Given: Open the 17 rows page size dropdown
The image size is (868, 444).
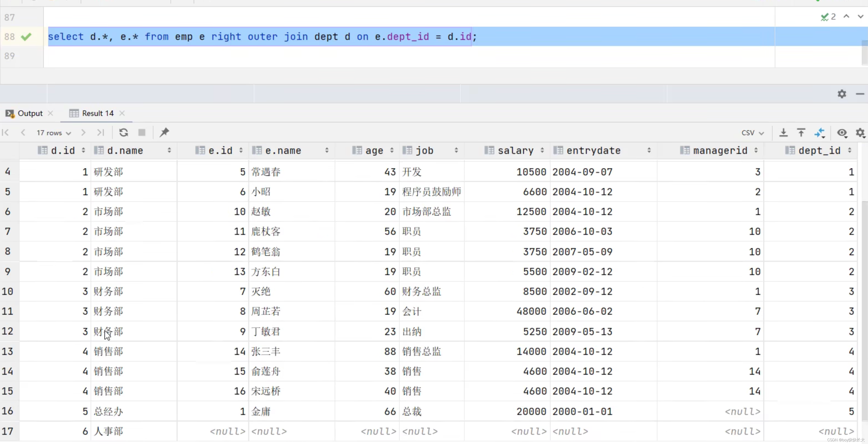Looking at the screenshot, I should pos(54,133).
